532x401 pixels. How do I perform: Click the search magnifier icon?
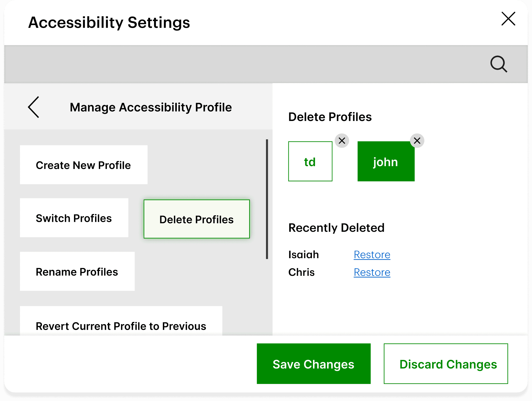click(499, 64)
